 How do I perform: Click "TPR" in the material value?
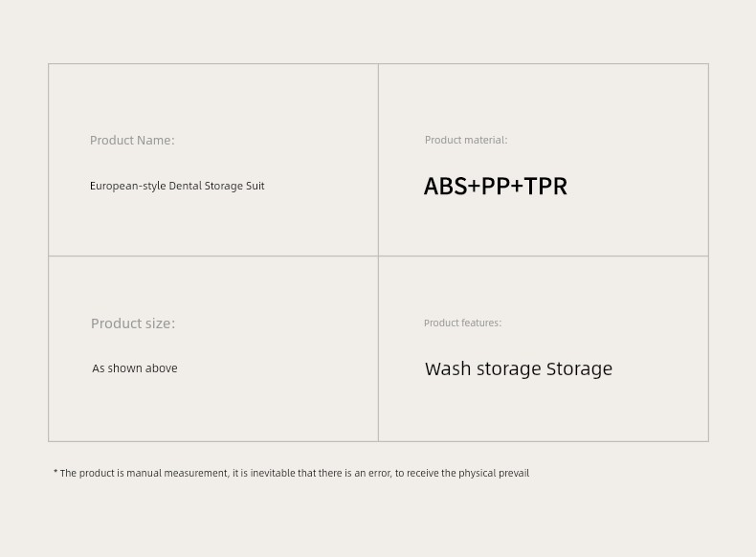[x=546, y=186]
